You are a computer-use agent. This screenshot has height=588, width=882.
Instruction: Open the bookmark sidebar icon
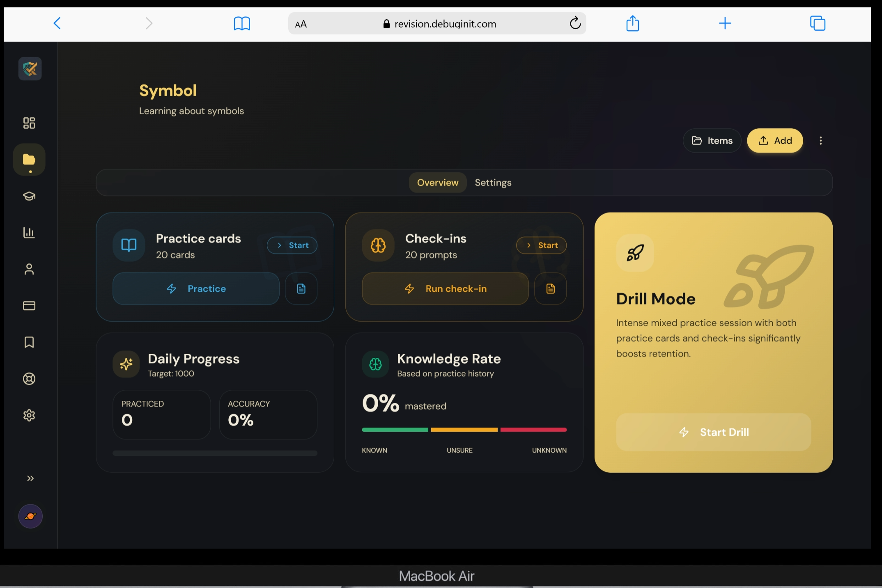tap(29, 342)
